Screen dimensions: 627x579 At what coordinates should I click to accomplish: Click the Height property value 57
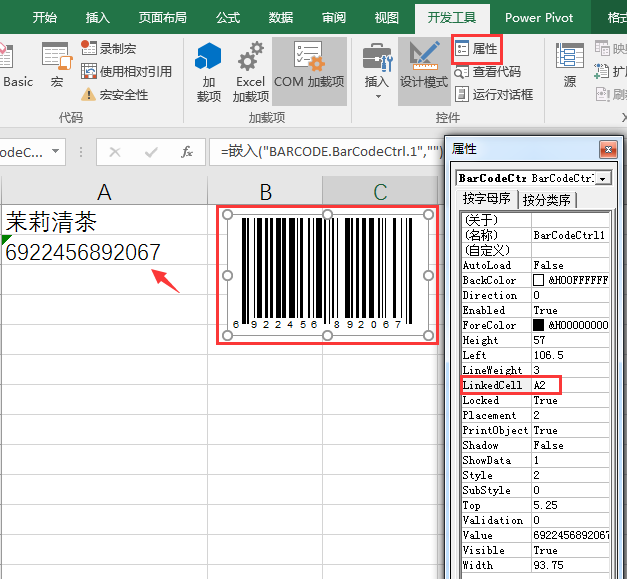[570, 340]
